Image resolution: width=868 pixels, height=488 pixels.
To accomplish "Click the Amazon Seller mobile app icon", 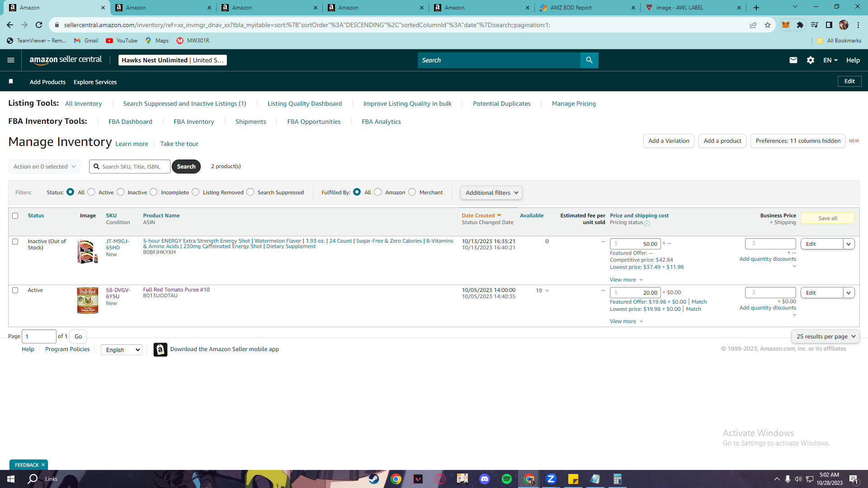I will (160, 349).
